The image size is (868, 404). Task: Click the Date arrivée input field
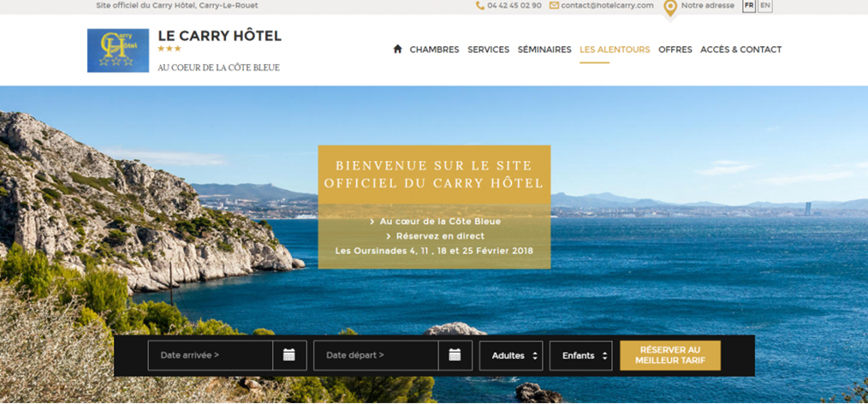coord(211,355)
